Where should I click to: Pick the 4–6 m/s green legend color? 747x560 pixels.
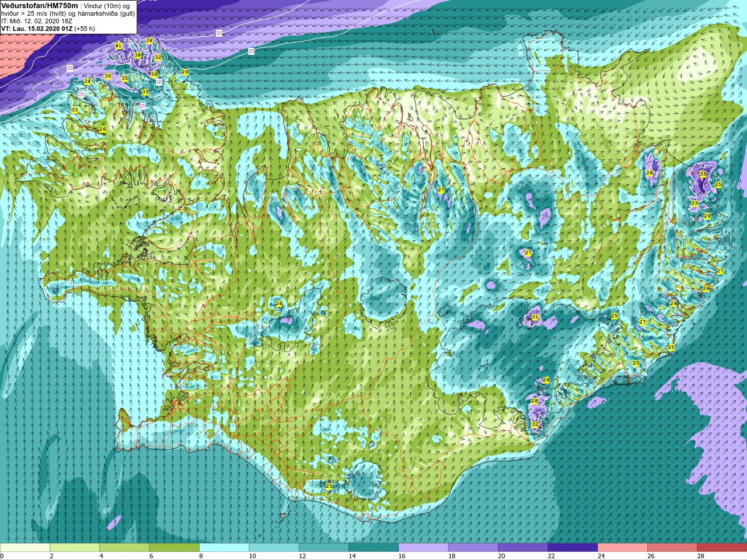point(124,548)
